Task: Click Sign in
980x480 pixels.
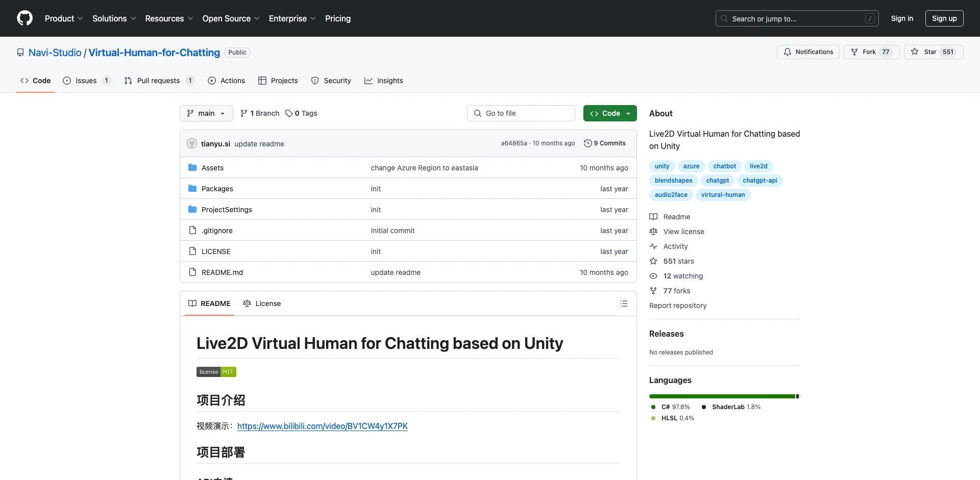Action: coord(902,18)
